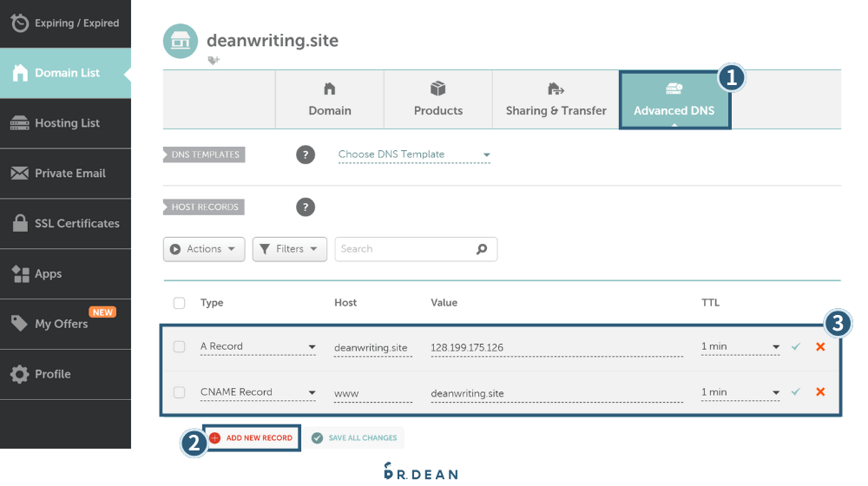Open Hosting List in the sidebar
This screenshot has width=868, height=486.
click(x=65, y=123)
